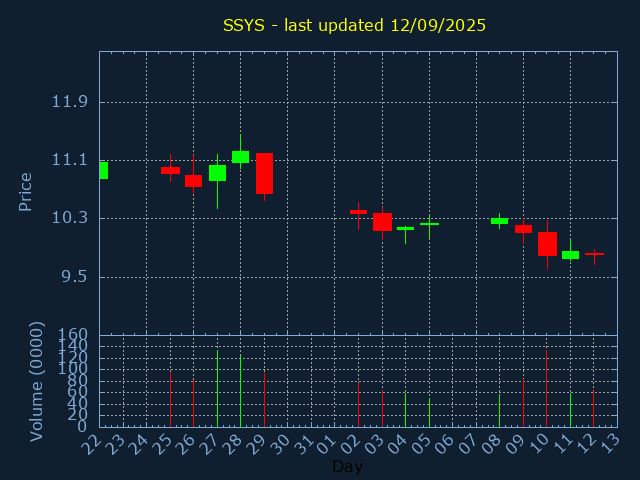Click the green candlestick for day 22
Image resolution: width=640 pixels, height=480 pixels.
tap(104, 170)
